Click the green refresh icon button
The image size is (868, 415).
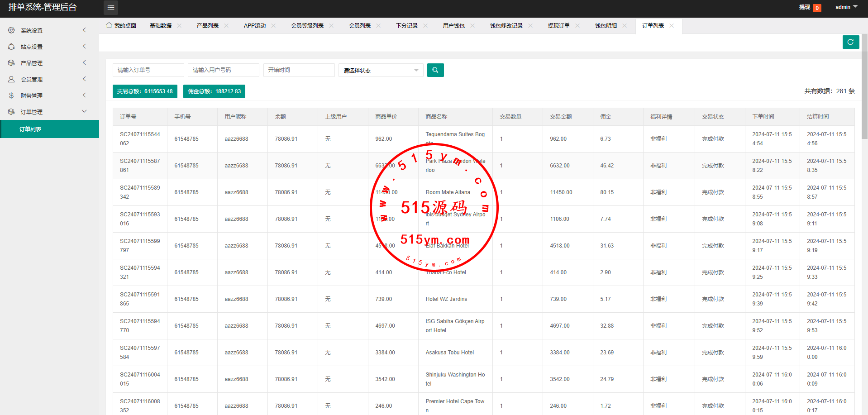pos(850,42)
